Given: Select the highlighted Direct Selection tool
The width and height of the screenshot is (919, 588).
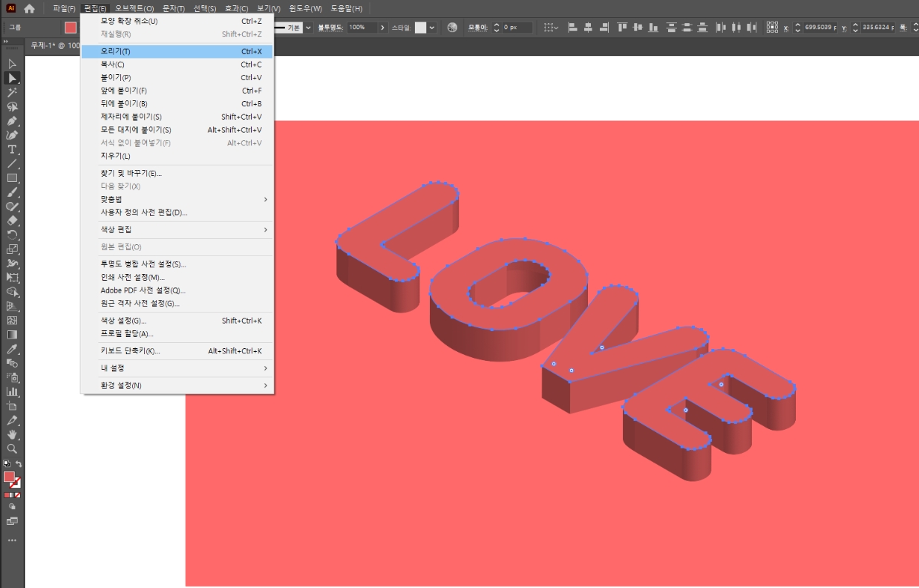Looking at the screenshot, I should [x=12, y=78].
